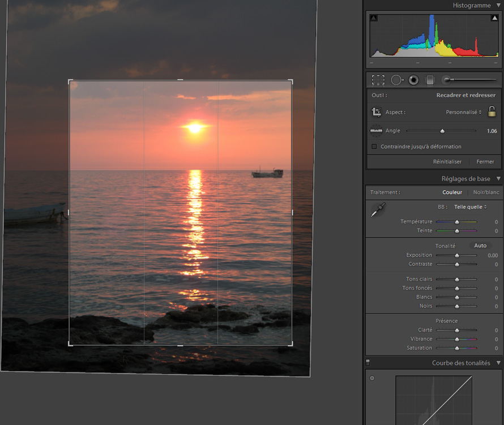Click the Tonalité label
Viewport: 504px width, 425px height.
click(445, 246)
